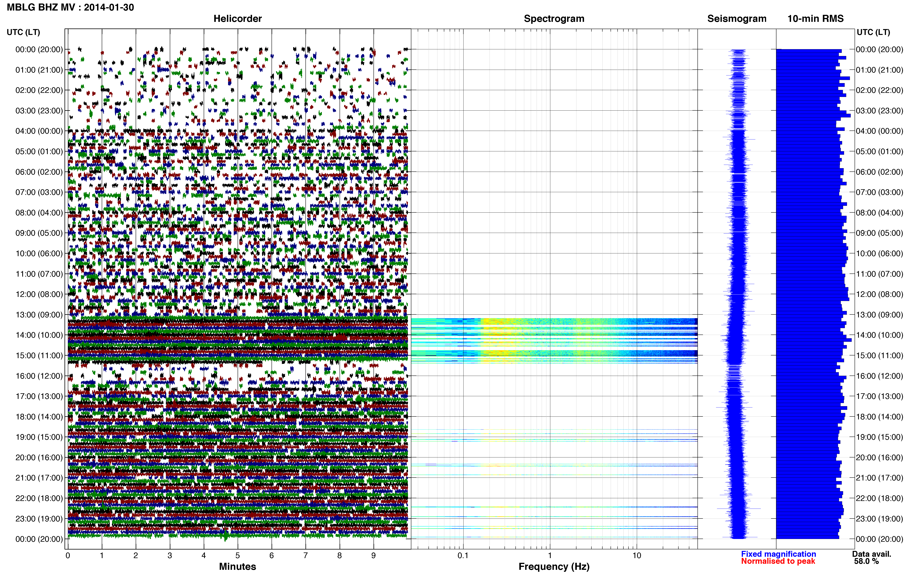
Task: Click the Frequency (Hz) axis title
Action: pyautogui.click(x=554, y=566)
